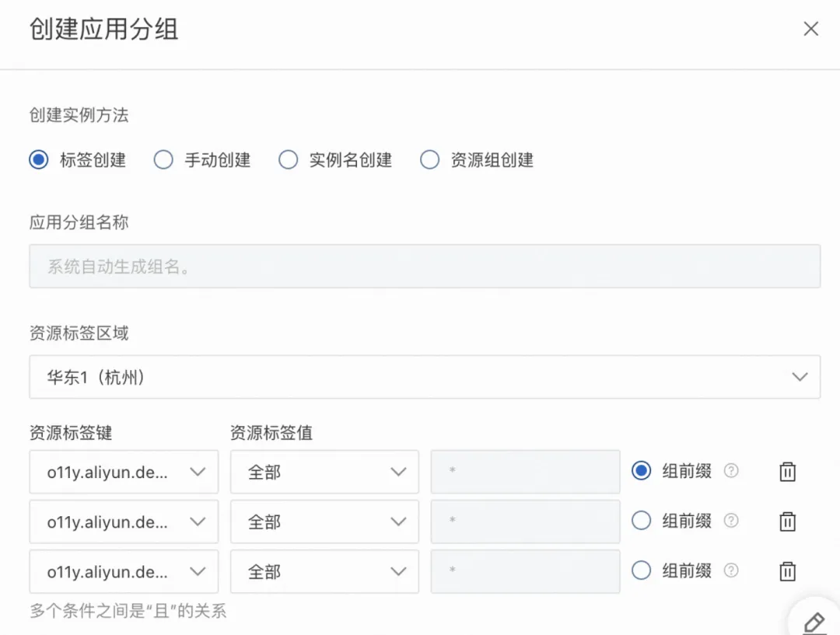Open first row 全部 tag value dropdown
840x635 pixels.
324,472
